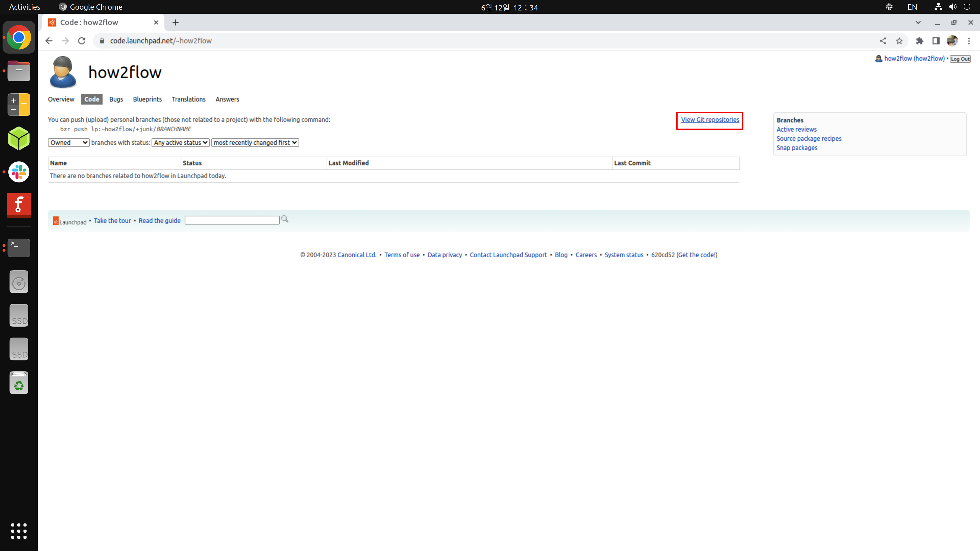The width and height of the screenshot is (980, 551).
Task: Click the View Git repositories button
Action: [710, 119]
